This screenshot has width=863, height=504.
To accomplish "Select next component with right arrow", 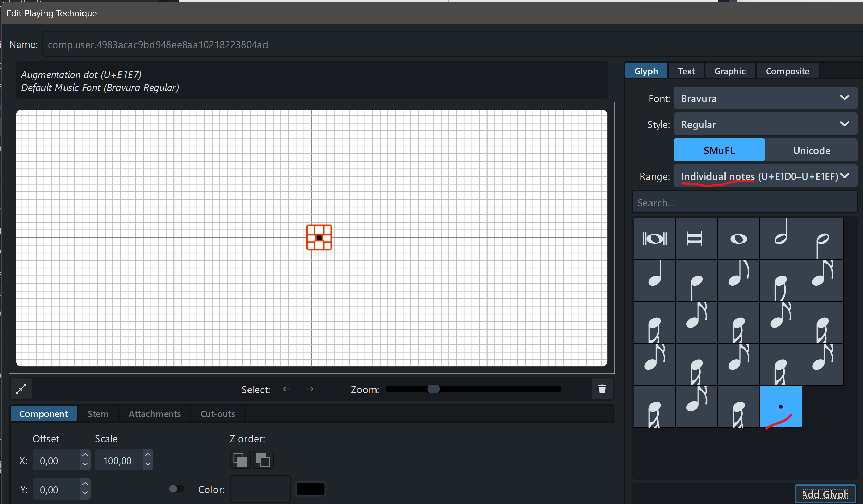I will (309, 389).
